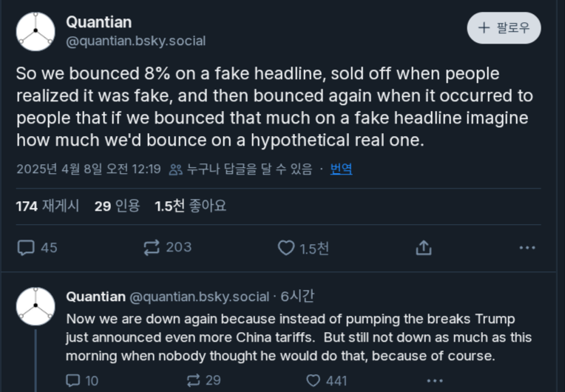
Task: Open the @quantian.bsky.social handle in header
Action: point(136,41)
